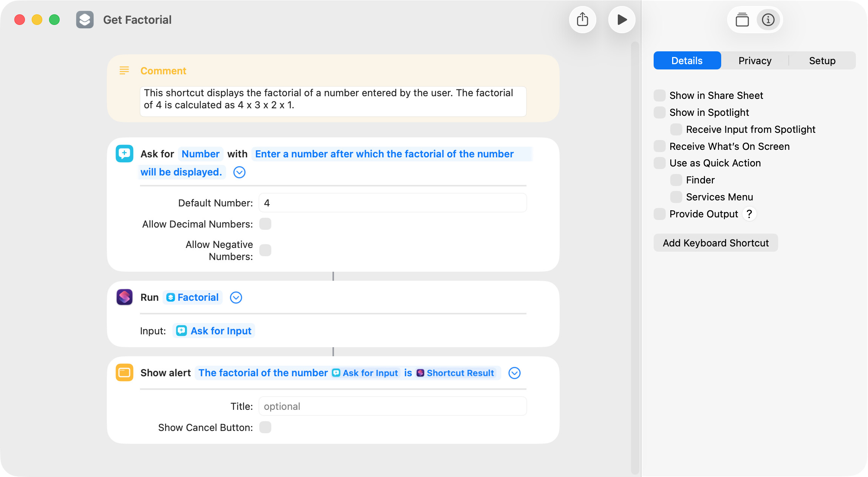Click the Run Shortcut action icon
Image resolution: width=868 pixels, height=477 pixels.
pyautogui.click(x=125, y=297)
